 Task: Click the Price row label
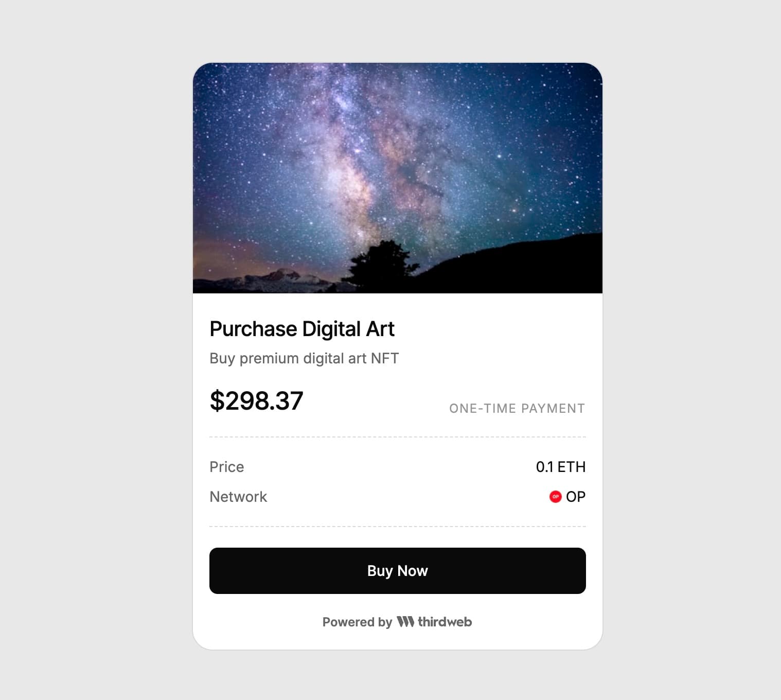(226, 467)
